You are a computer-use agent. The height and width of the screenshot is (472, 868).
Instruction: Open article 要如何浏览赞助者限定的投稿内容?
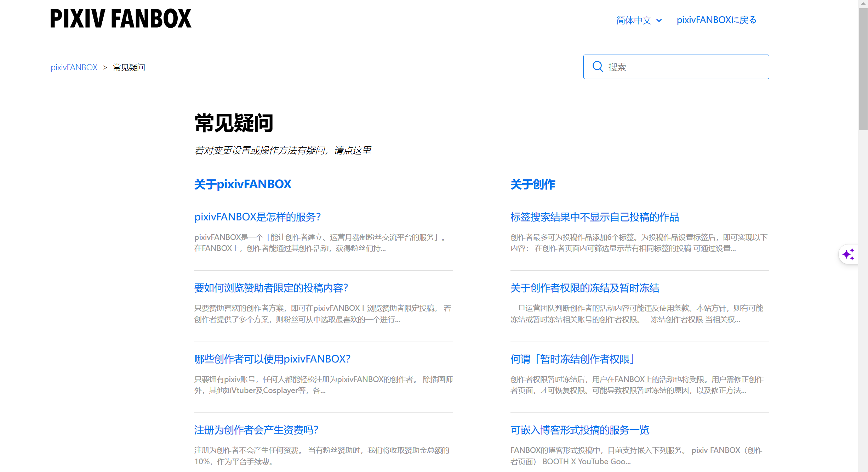[271, 288]
